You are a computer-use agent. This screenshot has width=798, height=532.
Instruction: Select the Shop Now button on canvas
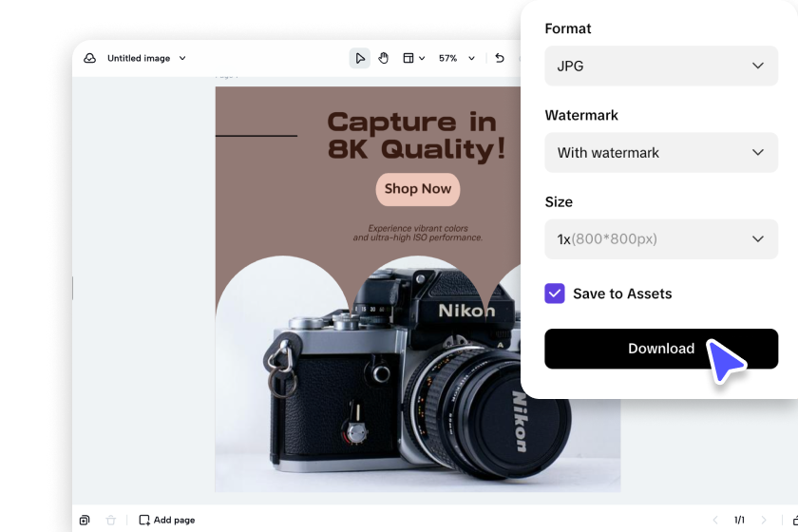tap(418, 189)
